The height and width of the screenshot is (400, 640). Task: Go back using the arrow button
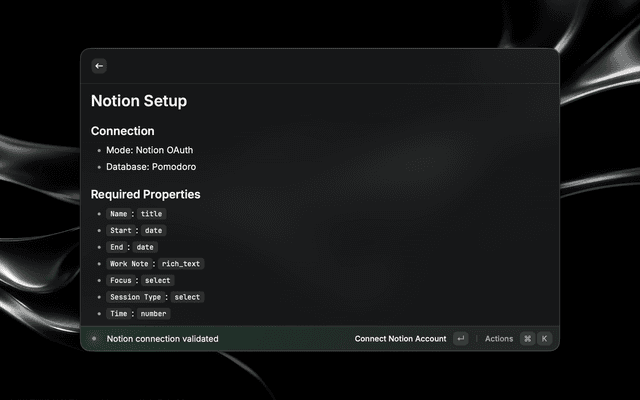click(99, 66)
